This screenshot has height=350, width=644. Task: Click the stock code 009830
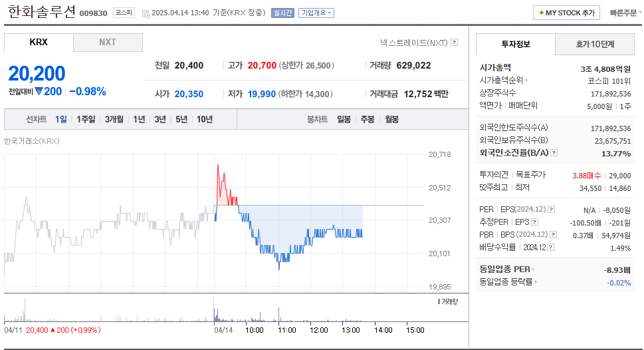click(93, 13)
